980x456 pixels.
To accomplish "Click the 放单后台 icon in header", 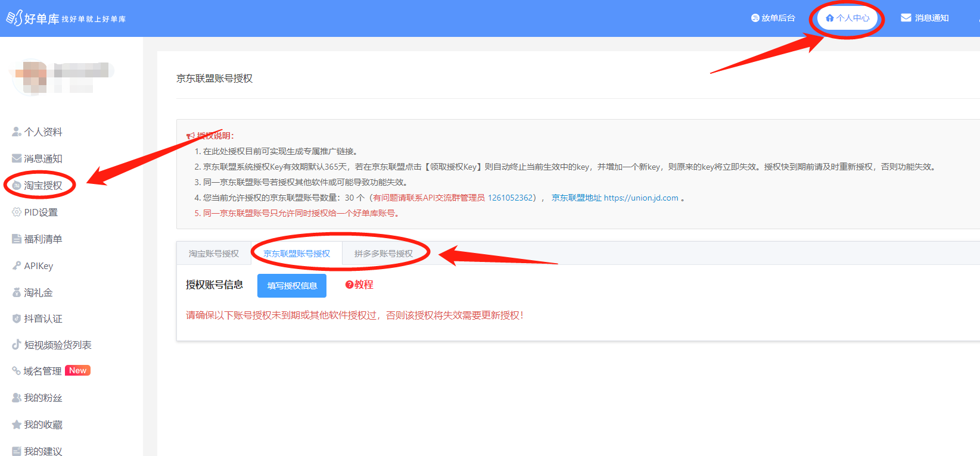I will (755, 18).
